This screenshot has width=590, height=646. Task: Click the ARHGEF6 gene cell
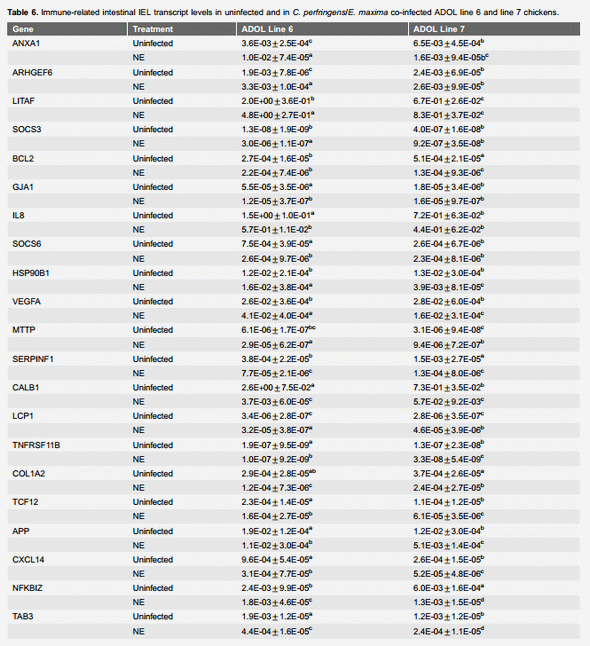pos(32,73)
